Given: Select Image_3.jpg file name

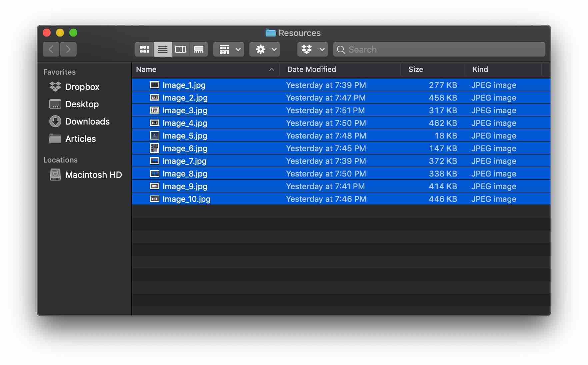Looking at the screenshot, I should pyautogui.click(x=185, y=110).
